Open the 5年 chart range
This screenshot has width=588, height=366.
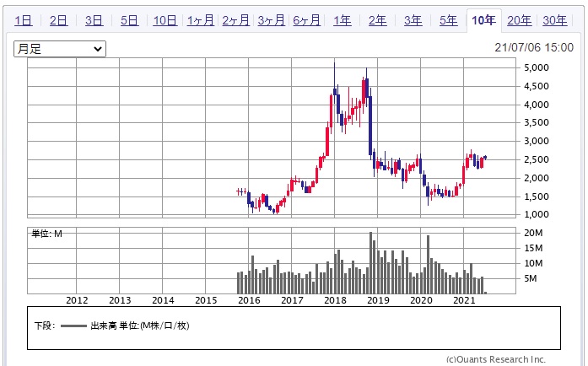(x=449, y=20)
